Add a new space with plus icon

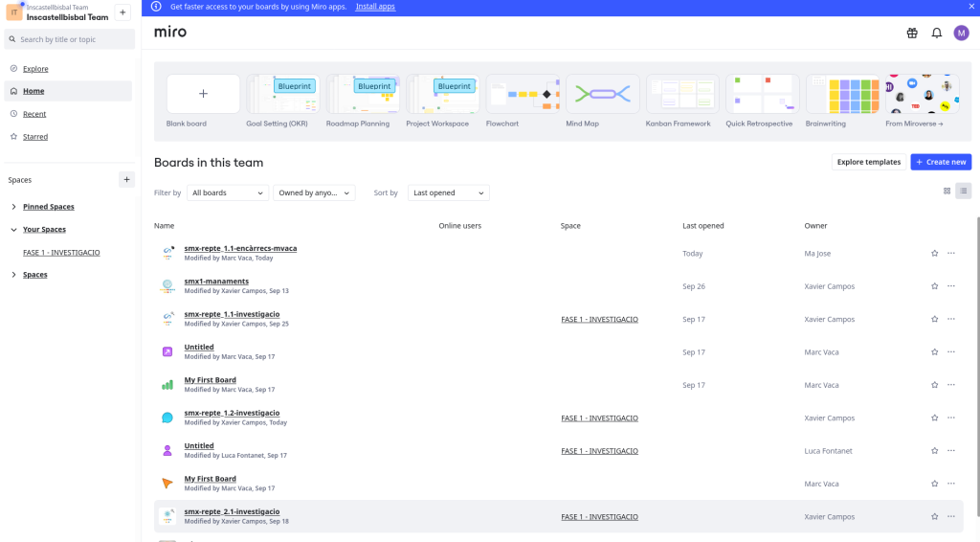126,180
